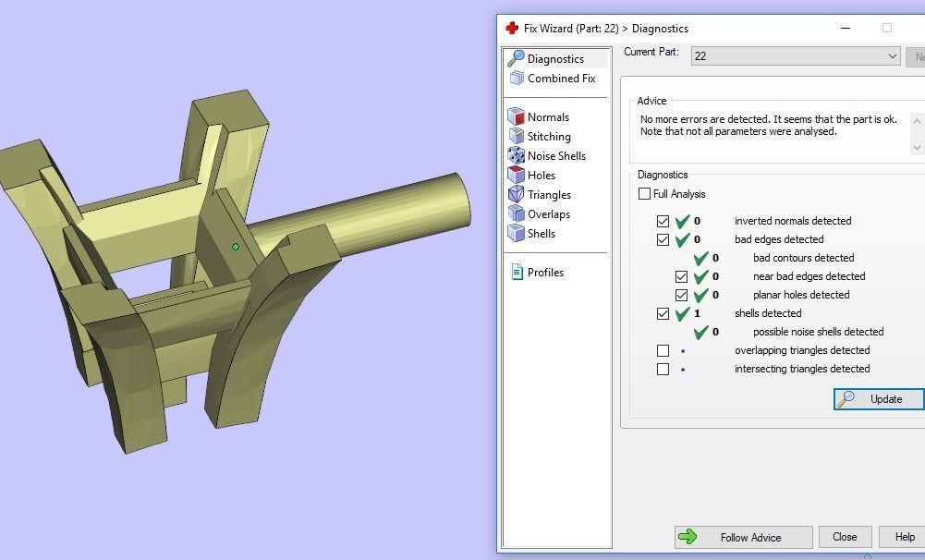Uncheck inverted normals detected checkbox
Image resolution: width=925 pixels, height=560 pixels.
pyautogui.click(x=663, y=221)
